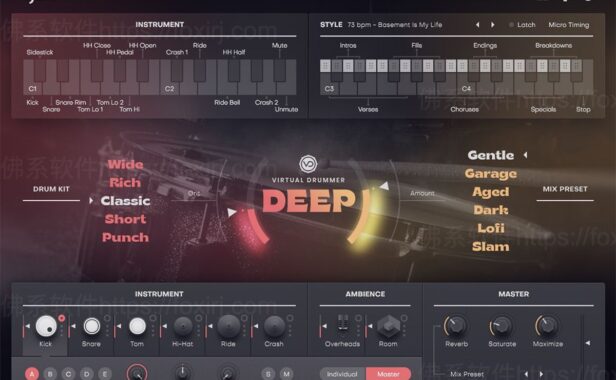The height and width of the screenshot is (380, 616).
Task: Pick the Aged mix preset
Action: coord(491,192)
